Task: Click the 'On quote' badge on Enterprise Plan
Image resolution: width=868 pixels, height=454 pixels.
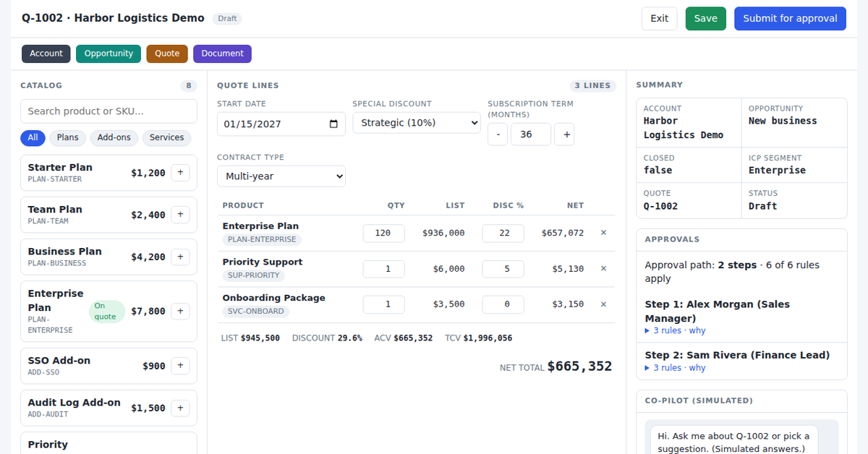Action: click(x=107, y=312)
